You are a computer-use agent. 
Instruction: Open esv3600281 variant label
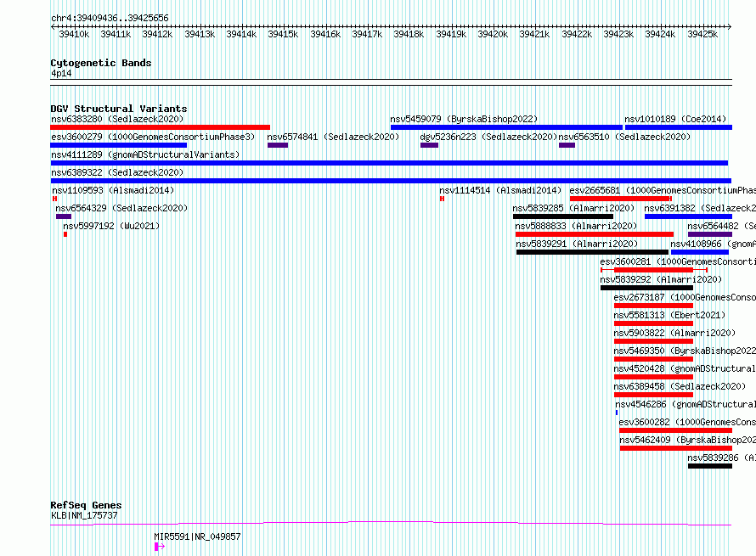coord(678,261)
